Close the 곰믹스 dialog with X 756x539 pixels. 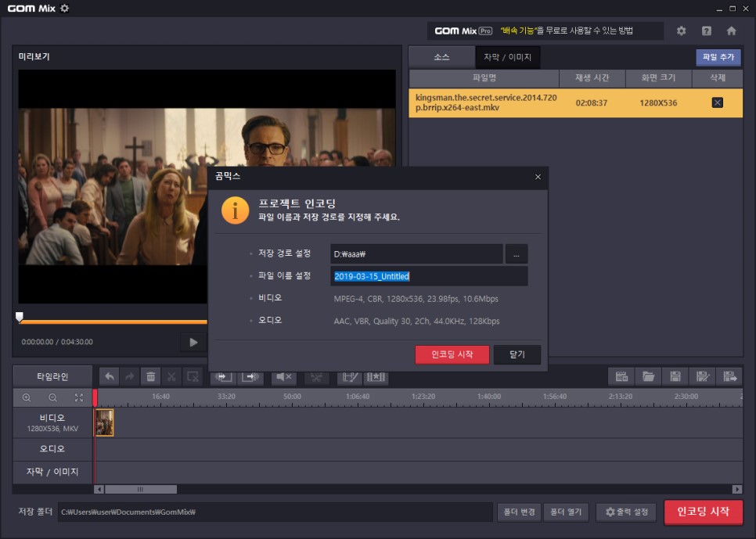538,177
